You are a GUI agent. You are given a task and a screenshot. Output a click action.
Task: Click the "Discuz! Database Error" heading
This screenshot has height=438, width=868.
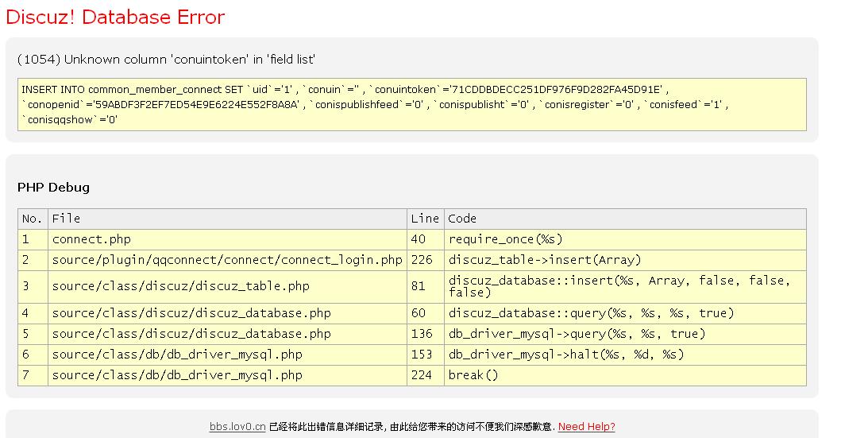115,17
